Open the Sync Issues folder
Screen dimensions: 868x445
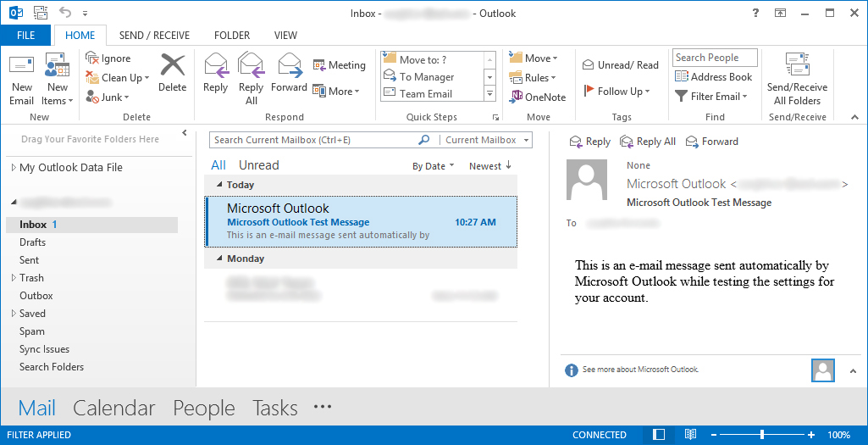[44, 349]
